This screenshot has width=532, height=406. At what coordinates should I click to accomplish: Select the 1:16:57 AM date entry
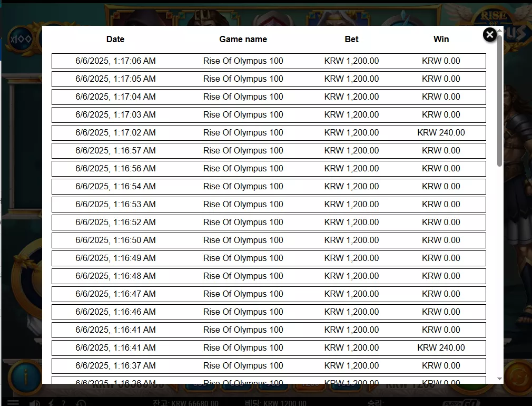click(115, 150)
